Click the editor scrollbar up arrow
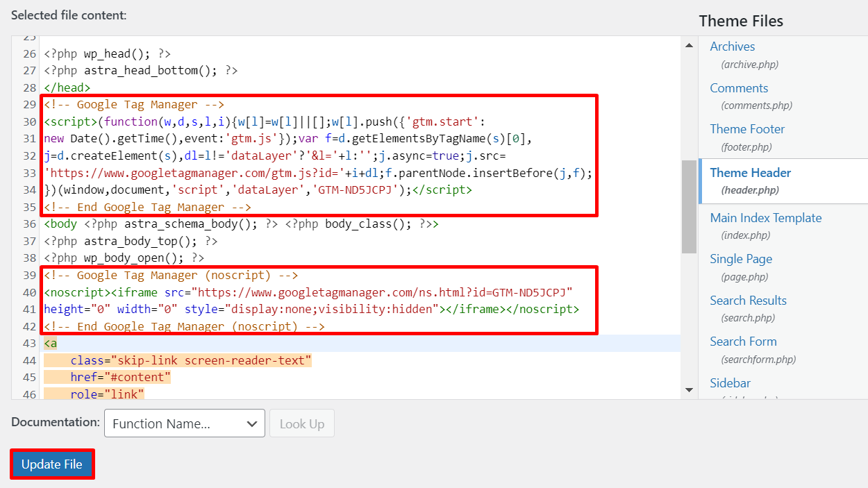Viewport: 868px width, 488px height. tap(688, 44)
